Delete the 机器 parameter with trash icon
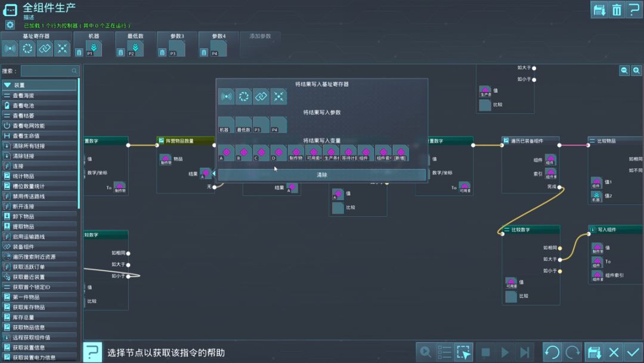The width and height of the screenshot is (644, 363). [x=79, y=52]
